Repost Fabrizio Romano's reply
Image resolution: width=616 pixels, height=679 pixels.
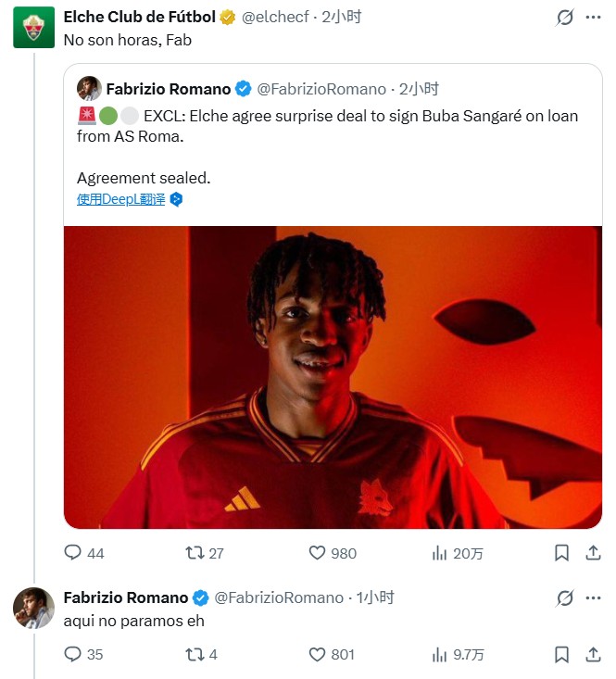194,654
